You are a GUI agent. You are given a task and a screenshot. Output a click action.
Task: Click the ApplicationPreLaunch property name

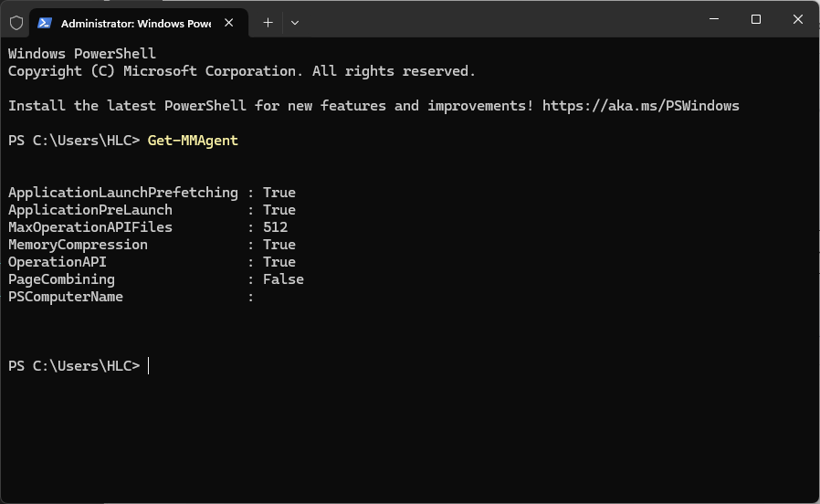point(90,210)
